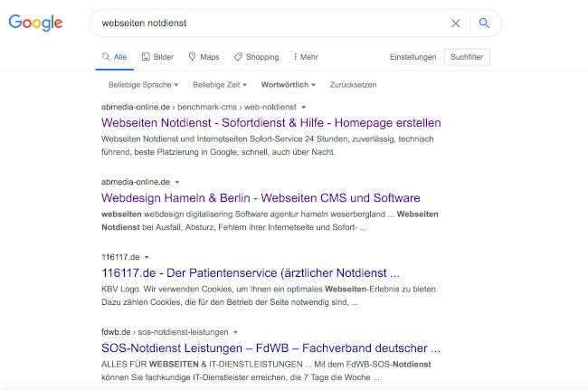This screenshot has width=588, height=391.
Task: Open the Shopping tab
Action: click(x=257, y=57)
